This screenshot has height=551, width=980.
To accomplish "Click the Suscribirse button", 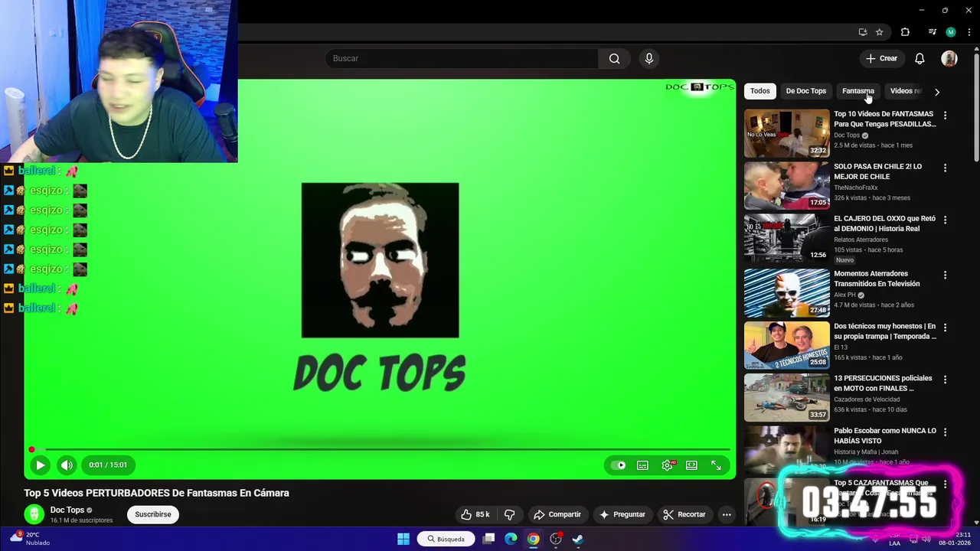I will (153, 514).
